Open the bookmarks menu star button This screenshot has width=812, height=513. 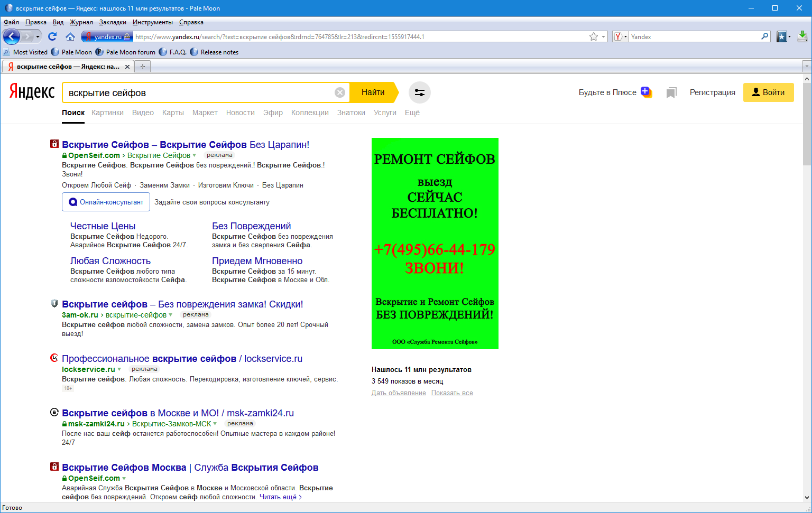[782, 36]
